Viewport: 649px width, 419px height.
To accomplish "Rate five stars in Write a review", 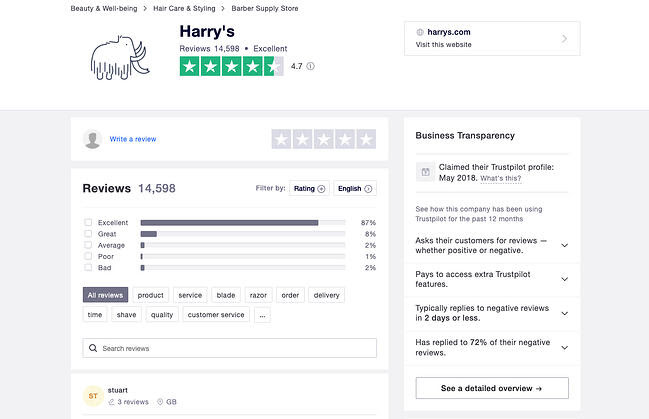I will point(366,139).
